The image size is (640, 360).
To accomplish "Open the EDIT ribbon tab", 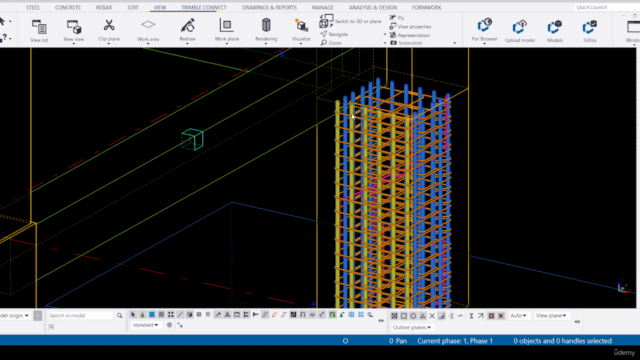I will tap(133, 7).
